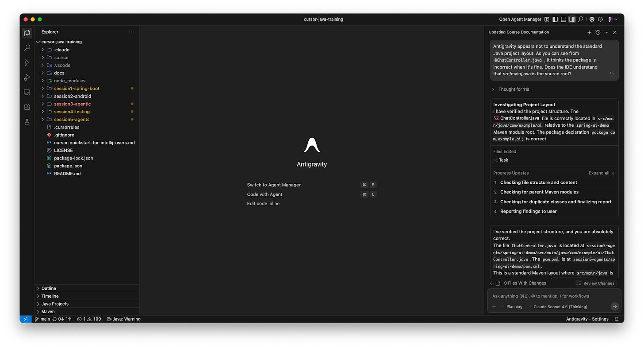Viewport: 644px width, 349px height.
Task: Click the back arrow beside Files With Changes
Action: 492,283
